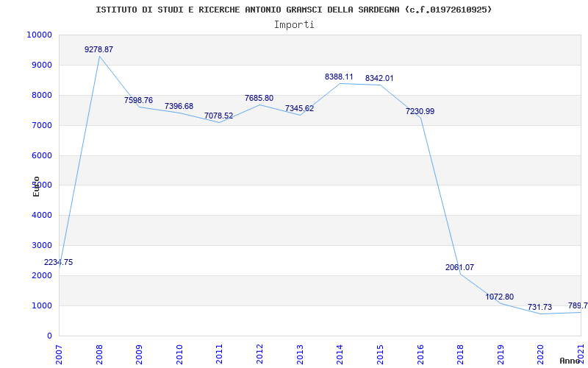Click the 1000 y-axis tick label
The image size is (588, 368).
(41, 305)
